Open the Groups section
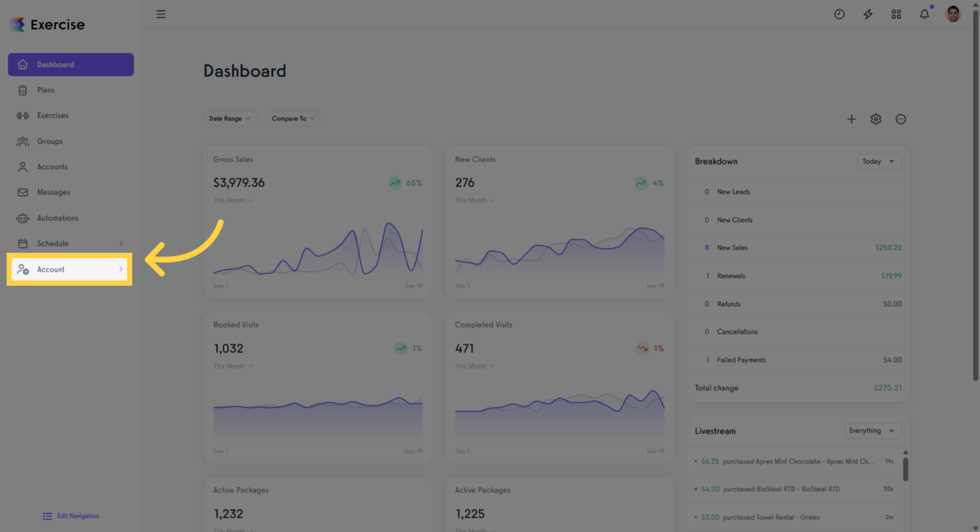 tap(48, 141)
